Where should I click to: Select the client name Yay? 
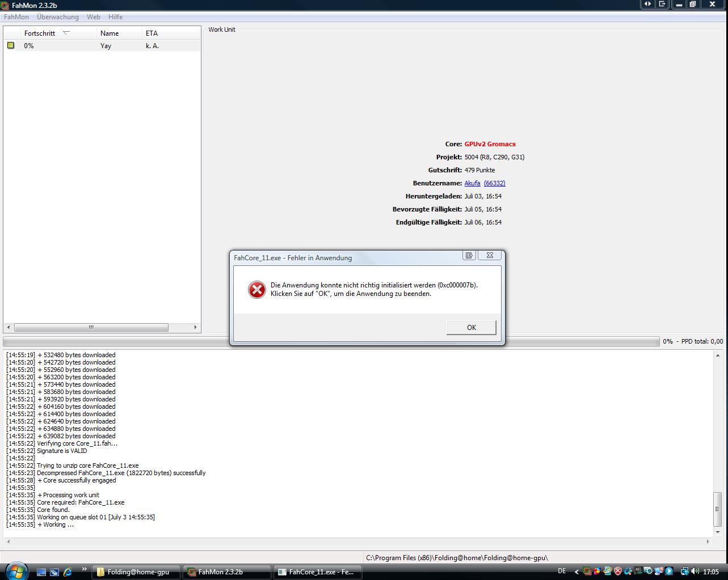(x=106, y=46)
